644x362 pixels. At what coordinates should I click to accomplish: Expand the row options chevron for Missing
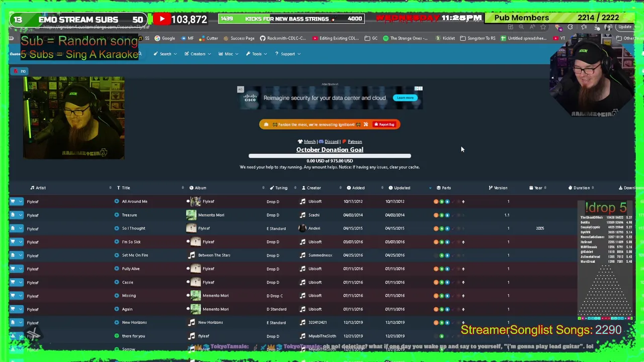(x=20, y=296)
